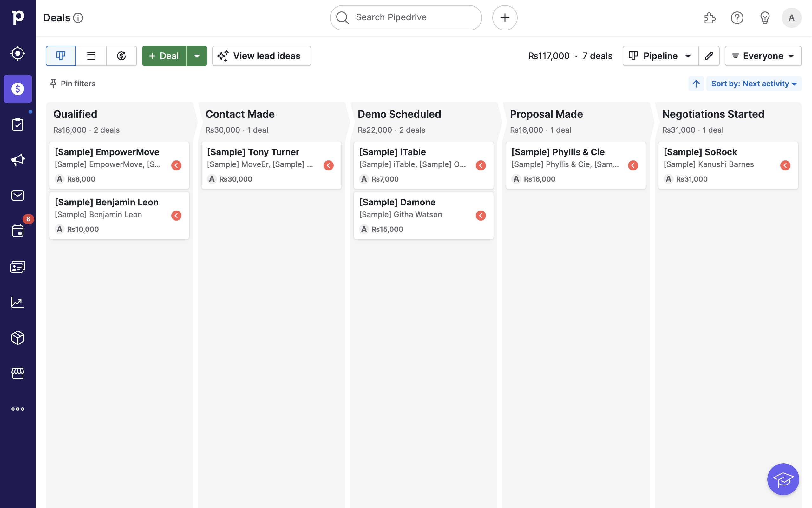Open Products box icon in sidebar

[17, 338]
